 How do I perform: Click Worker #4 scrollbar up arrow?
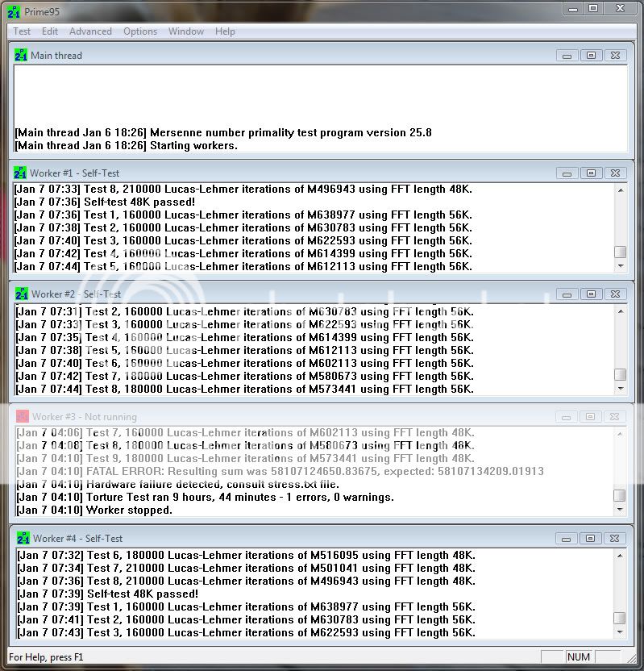[620, 556]
